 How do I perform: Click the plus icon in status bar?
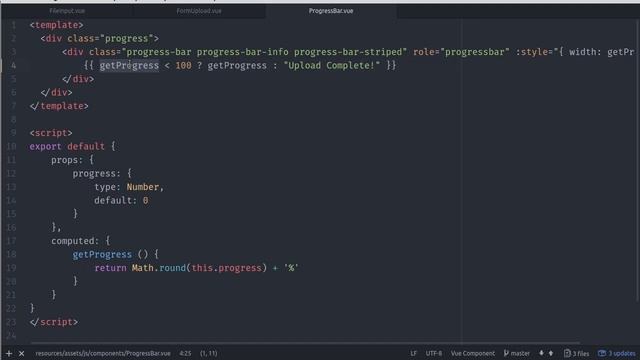(9, 353)
